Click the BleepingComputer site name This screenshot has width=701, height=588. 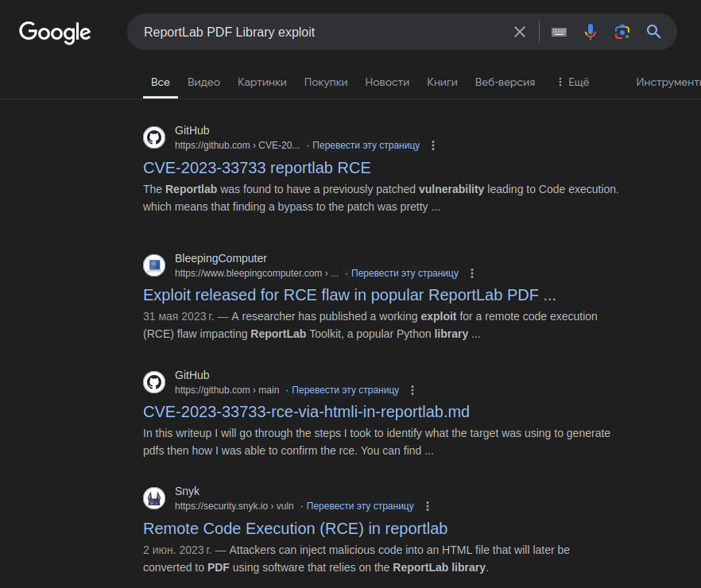coord(221,258)
